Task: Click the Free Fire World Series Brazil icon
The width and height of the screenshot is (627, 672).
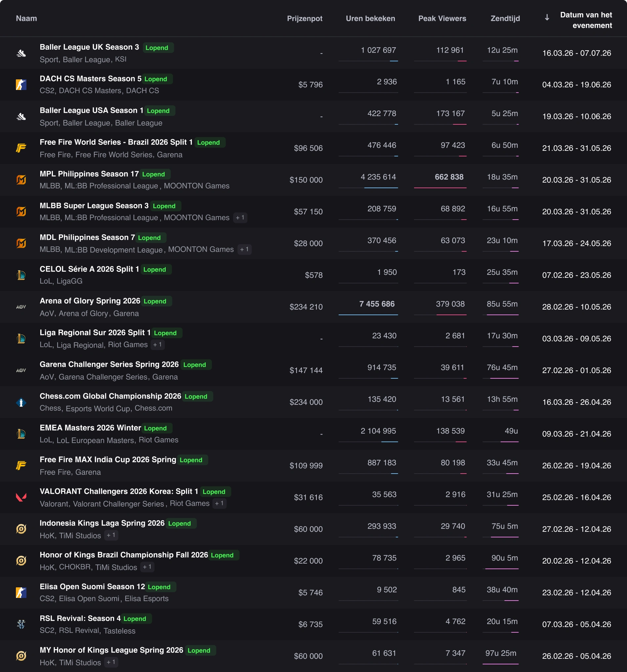Action: click(x=21, y=148)
